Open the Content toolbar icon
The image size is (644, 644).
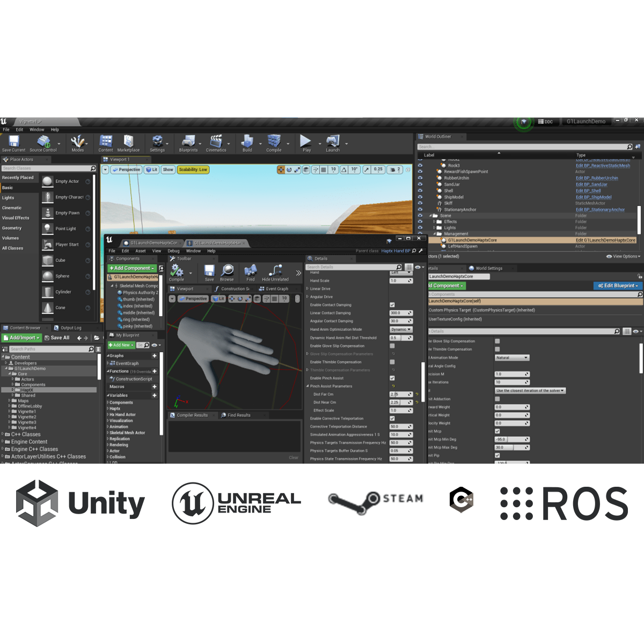(106, 143)
